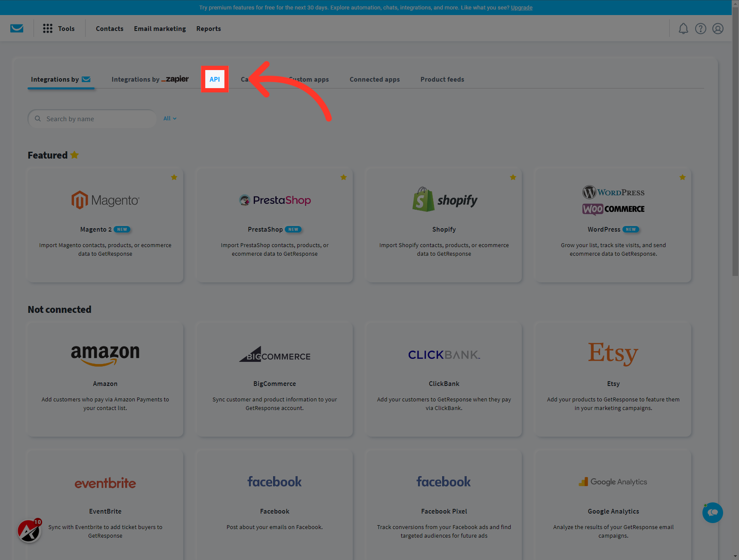Unfavorite the Shopify integration star

(x=513, y=177)
